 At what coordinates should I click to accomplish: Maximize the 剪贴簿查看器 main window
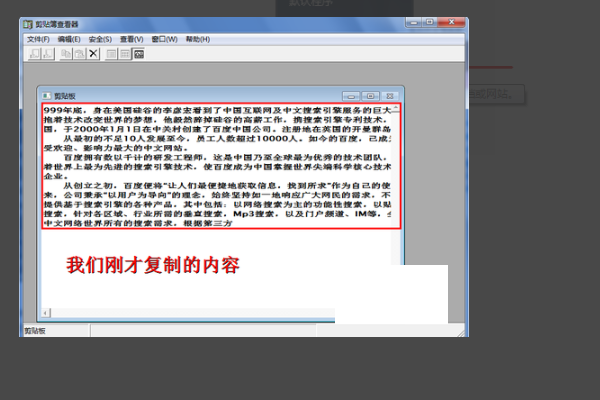coord(430,23)
